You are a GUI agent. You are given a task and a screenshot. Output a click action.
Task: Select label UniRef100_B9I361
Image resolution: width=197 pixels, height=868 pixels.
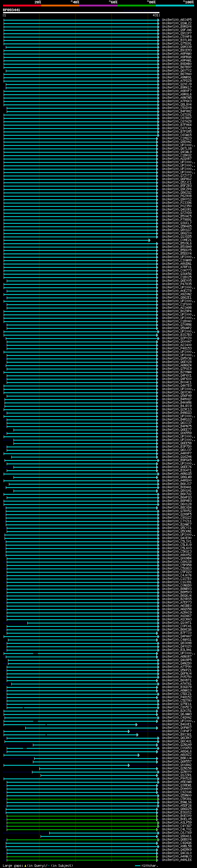[x=176, y=735]
